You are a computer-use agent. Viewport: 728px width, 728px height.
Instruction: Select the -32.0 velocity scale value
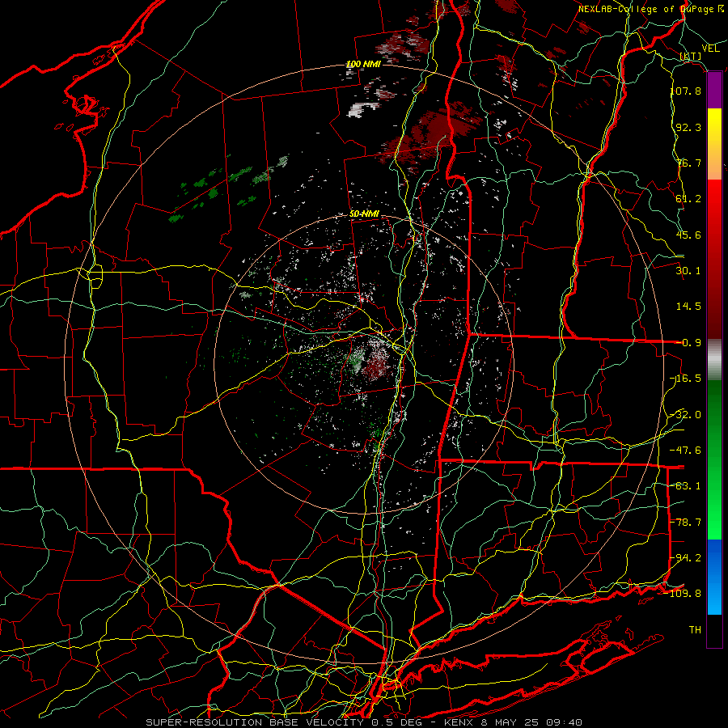(x=686, y=415)
